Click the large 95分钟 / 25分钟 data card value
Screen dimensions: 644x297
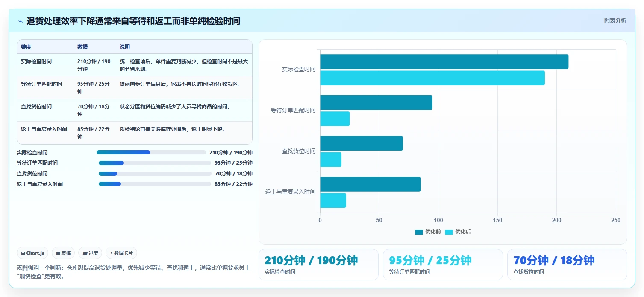point(430,260)
